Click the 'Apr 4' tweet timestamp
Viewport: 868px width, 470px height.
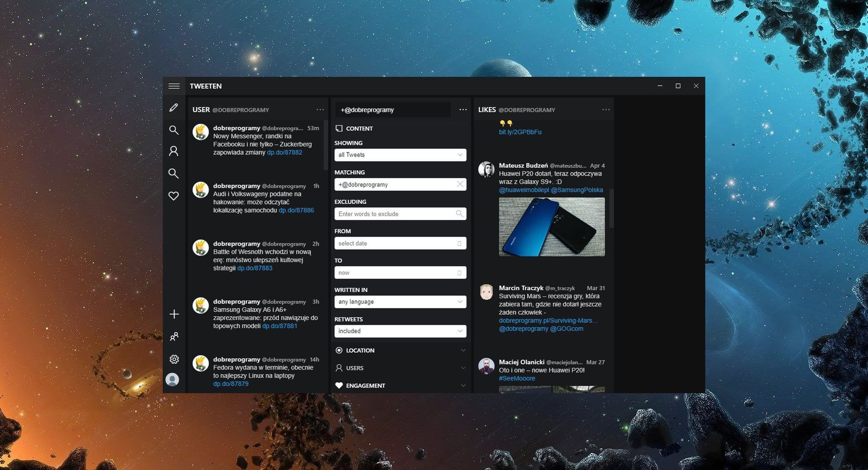click(598, 166)
